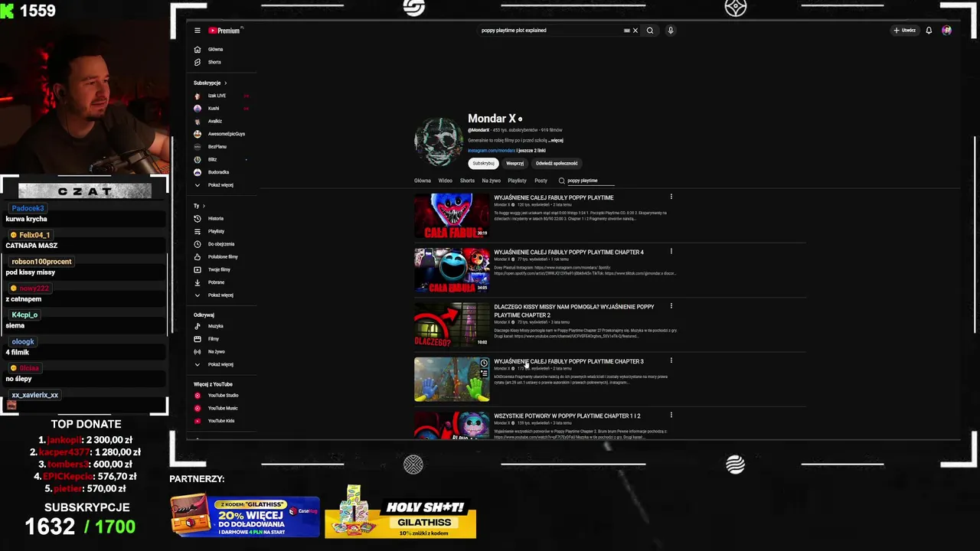Screen dimensions: 980x551
Task: Click the top search field containing poppy playtime plot explained
Action: click(551, 31)
